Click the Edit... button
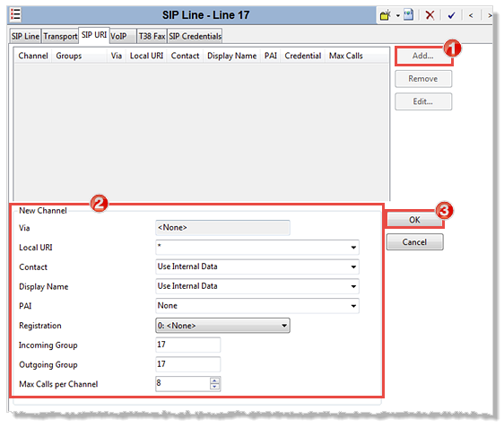 coord(423,101)
